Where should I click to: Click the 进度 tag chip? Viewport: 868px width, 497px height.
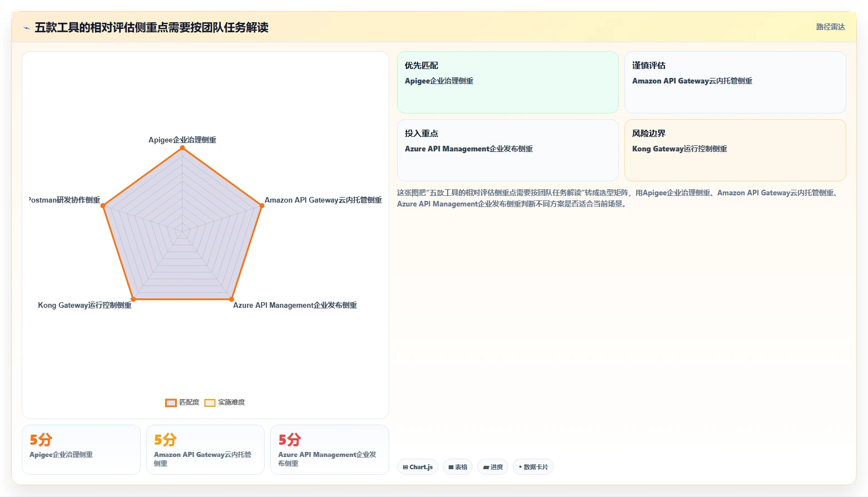[493, 467]
